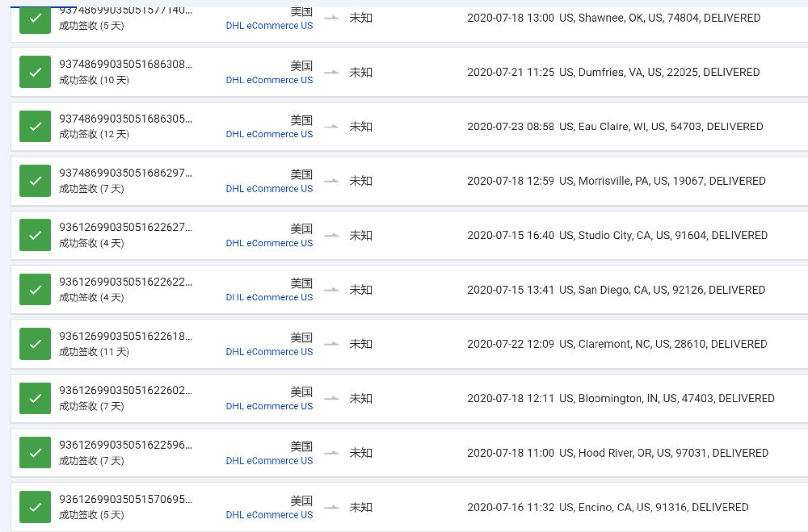The image size is (808, 532).
Task: Select tracking number 93612699035051570695...
Action: [x=126, y=499]
